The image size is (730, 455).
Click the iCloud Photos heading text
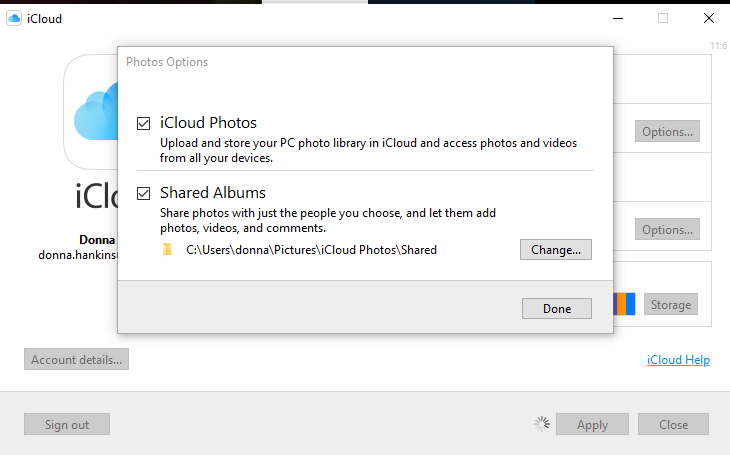208,122
